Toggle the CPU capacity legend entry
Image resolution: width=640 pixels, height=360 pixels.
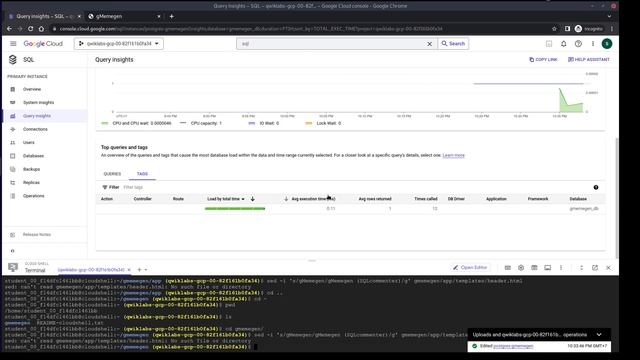(x=201, y=123)
